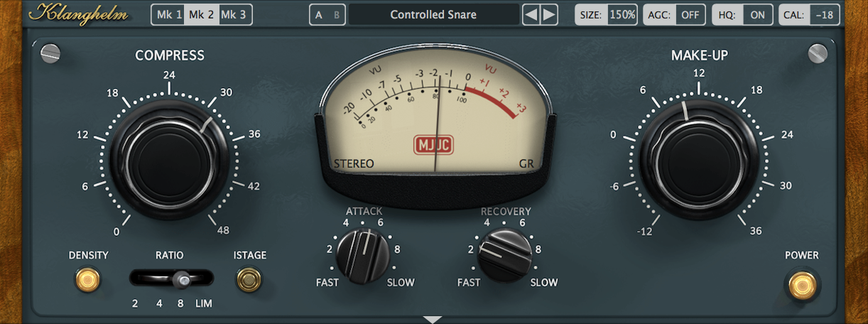The image size is (868, 324).
Task: Click the GR meter mode label
Action: coord(526,164)
